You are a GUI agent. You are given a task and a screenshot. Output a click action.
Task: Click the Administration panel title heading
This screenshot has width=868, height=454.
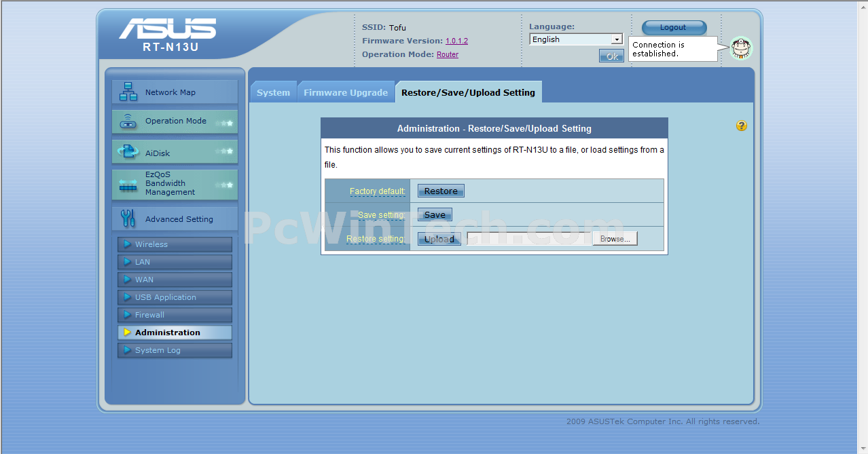[494, 128]
